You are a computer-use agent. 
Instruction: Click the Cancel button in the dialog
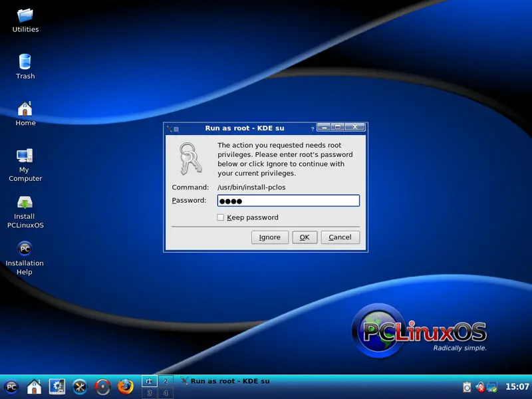pyautogui.click(x=340, y=237)
